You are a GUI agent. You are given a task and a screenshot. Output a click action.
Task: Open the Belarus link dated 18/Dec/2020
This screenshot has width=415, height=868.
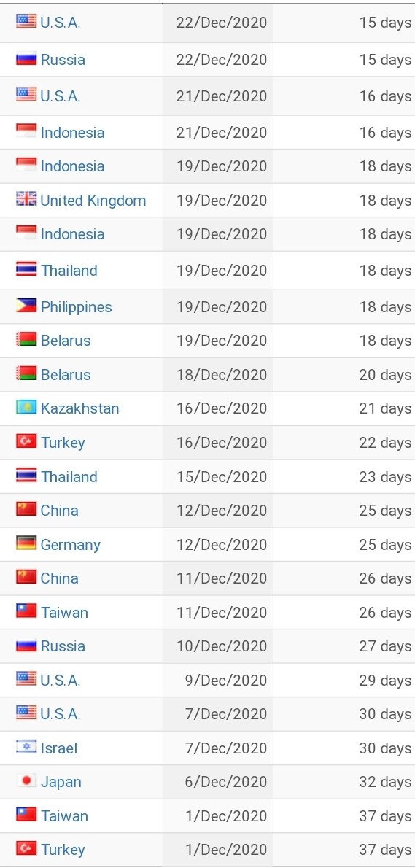(66, 375)
